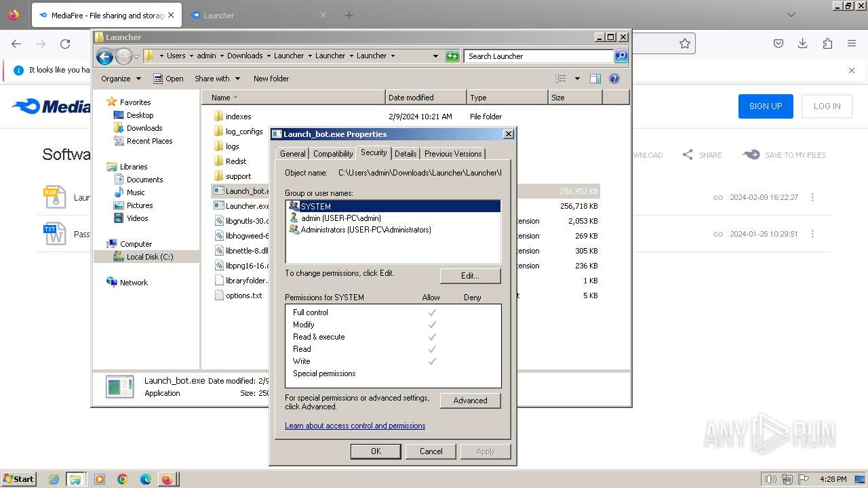Open a new Firefox tab
The height and width of the screenshot is (488, 868).
(x=349, y=15)
